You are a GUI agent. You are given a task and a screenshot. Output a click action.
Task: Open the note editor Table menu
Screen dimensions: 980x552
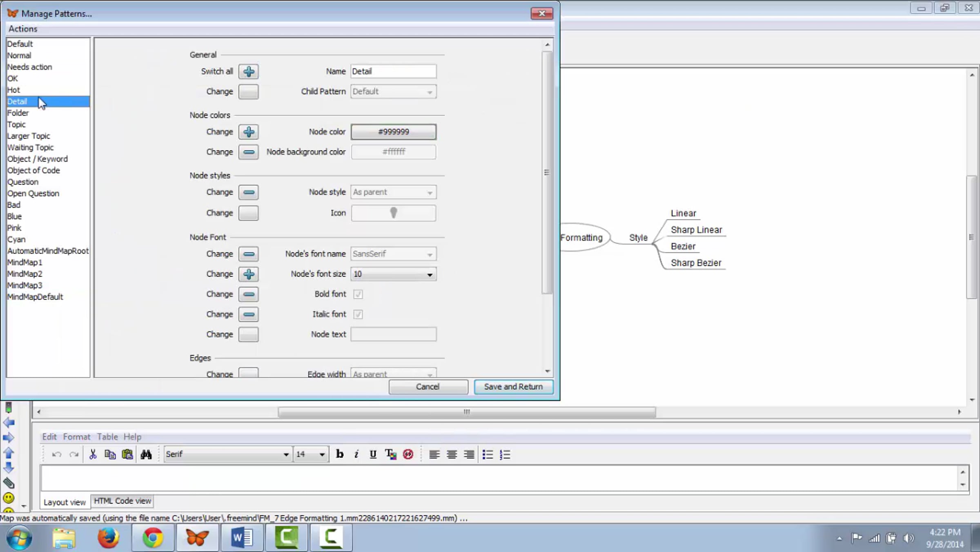pyautogui.click(x=107, y=436)
